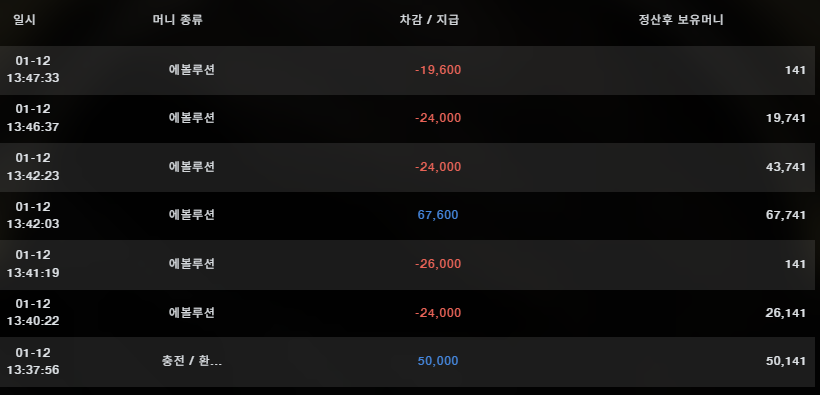Select the -26,000 deduction amount

[x=438, y=264]
